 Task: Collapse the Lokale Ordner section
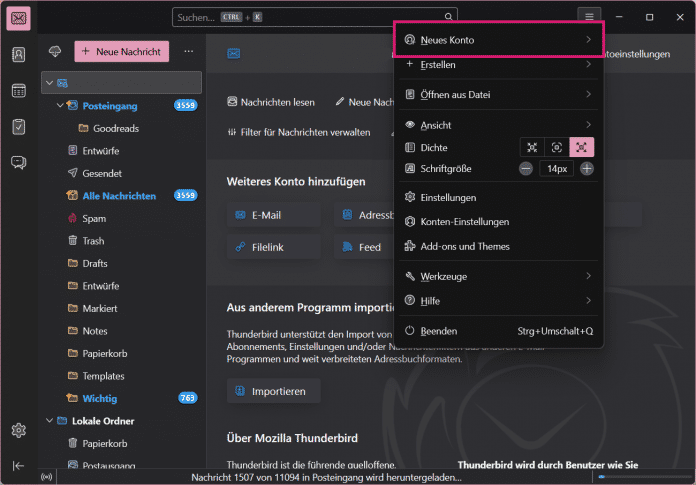point(51,421)
